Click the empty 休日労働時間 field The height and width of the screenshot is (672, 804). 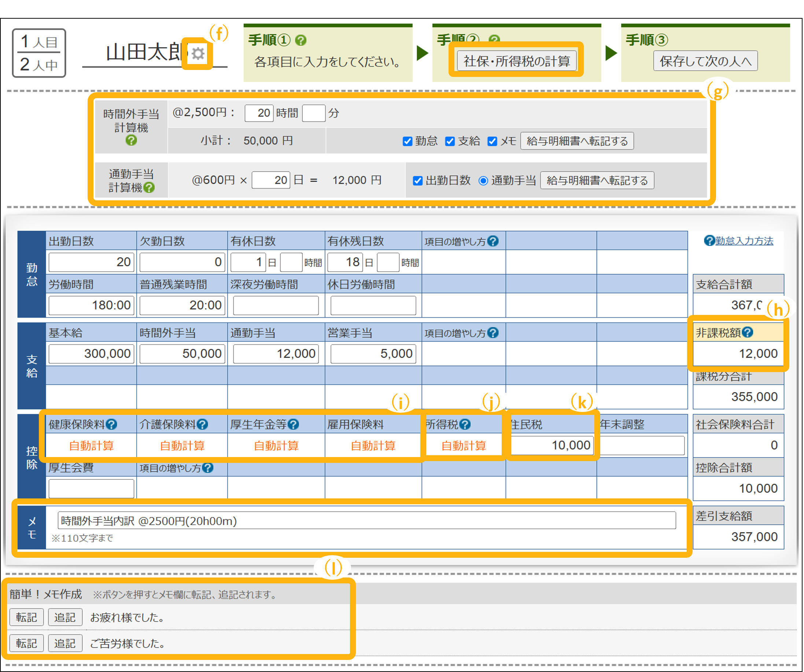[373, 305]
